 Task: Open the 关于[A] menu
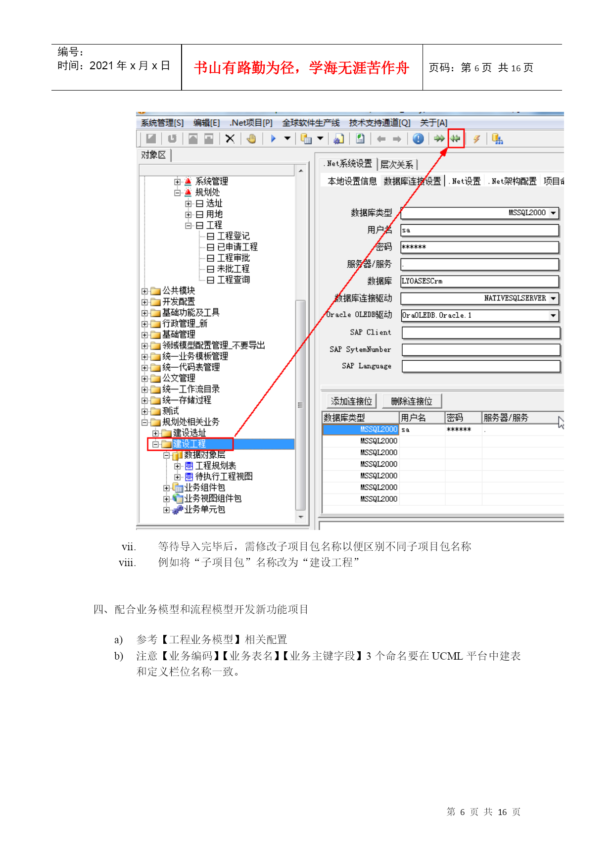(x=433, y=123)
